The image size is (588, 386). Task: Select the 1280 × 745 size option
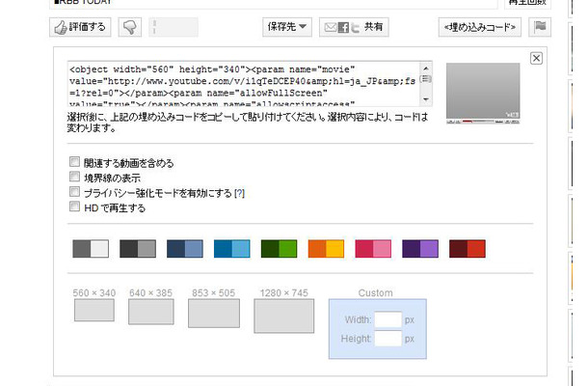pyautogui.click(x=283, y=316)
